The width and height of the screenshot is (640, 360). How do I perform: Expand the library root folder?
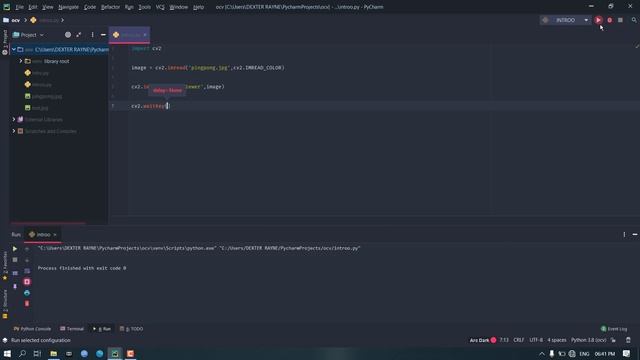point(21,61)
